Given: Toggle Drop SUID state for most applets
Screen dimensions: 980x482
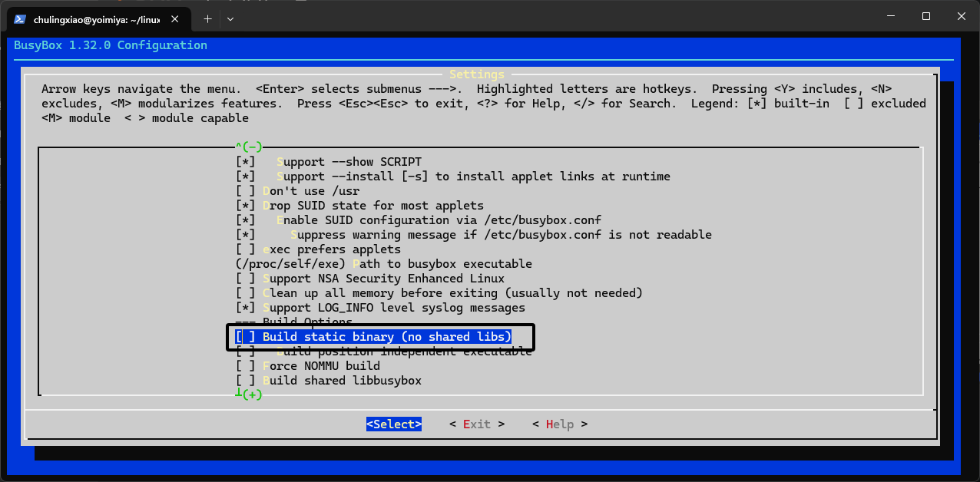Looking at the screenshot, I should tap(360, 206).
